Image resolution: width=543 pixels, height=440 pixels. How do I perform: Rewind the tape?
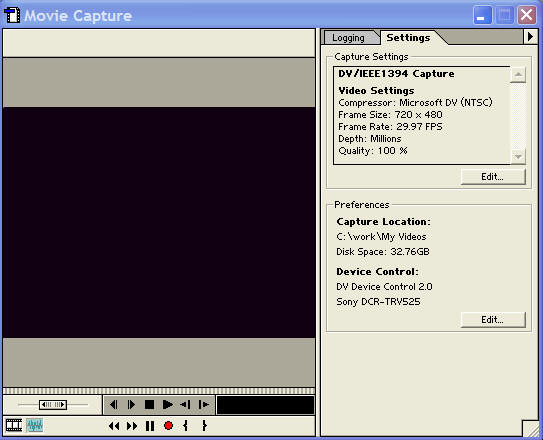click(114, 426)
